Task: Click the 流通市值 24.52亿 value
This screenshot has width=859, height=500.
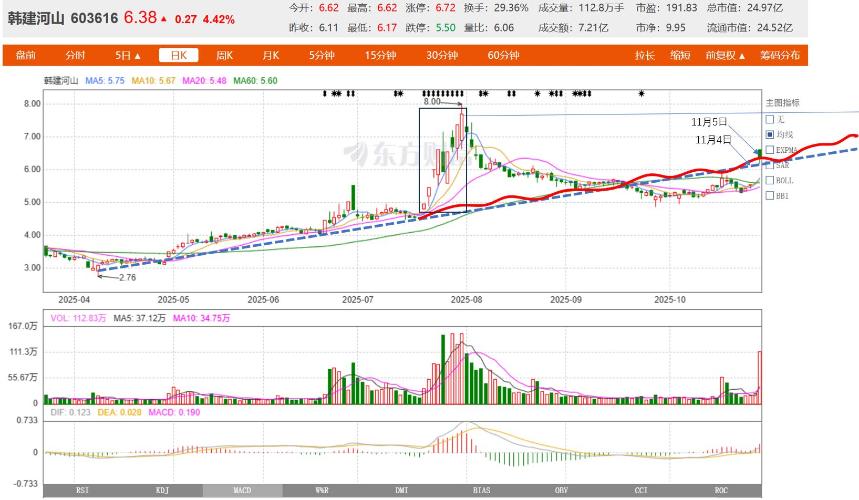Action: tap(775, 27)
